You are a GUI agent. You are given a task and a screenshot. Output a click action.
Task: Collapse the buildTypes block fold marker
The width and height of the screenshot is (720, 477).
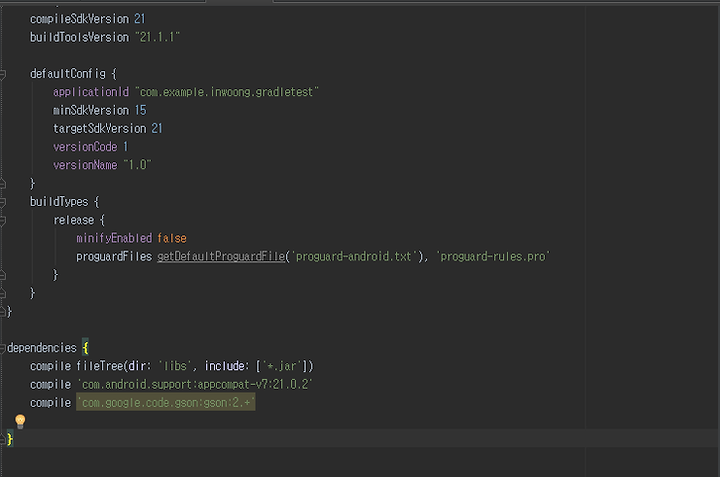(x=3, y=202)
